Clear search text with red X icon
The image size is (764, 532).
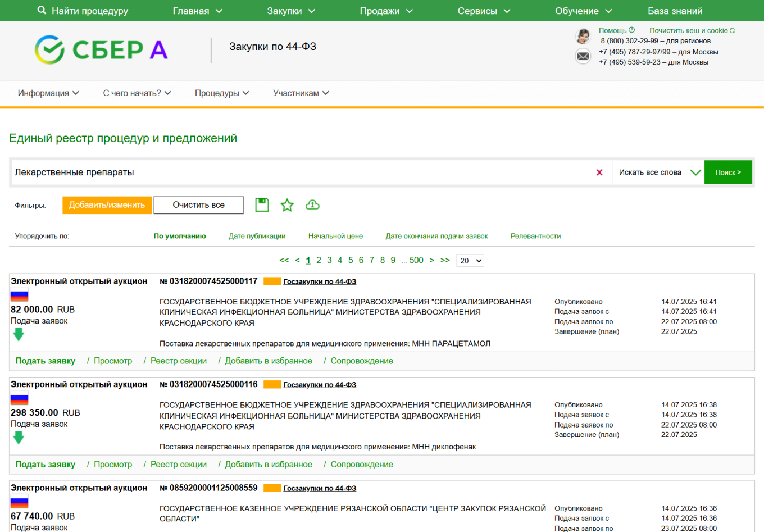tap(599, 172)
